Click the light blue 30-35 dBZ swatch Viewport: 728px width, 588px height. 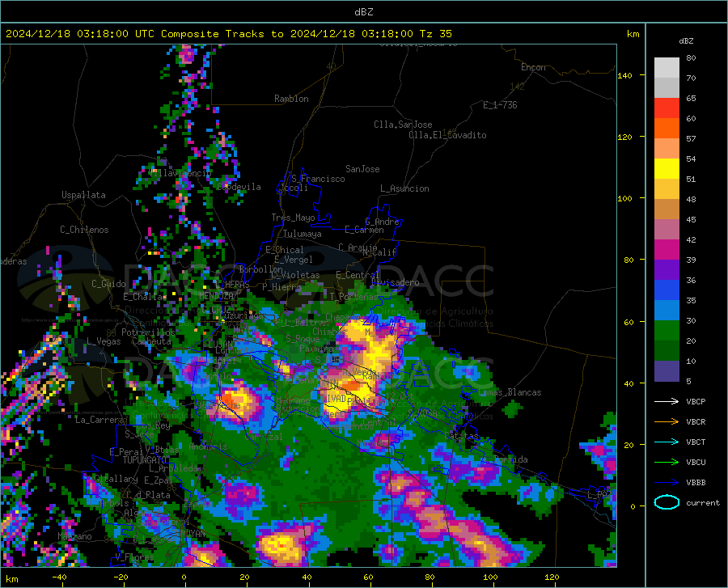[667, 311]
